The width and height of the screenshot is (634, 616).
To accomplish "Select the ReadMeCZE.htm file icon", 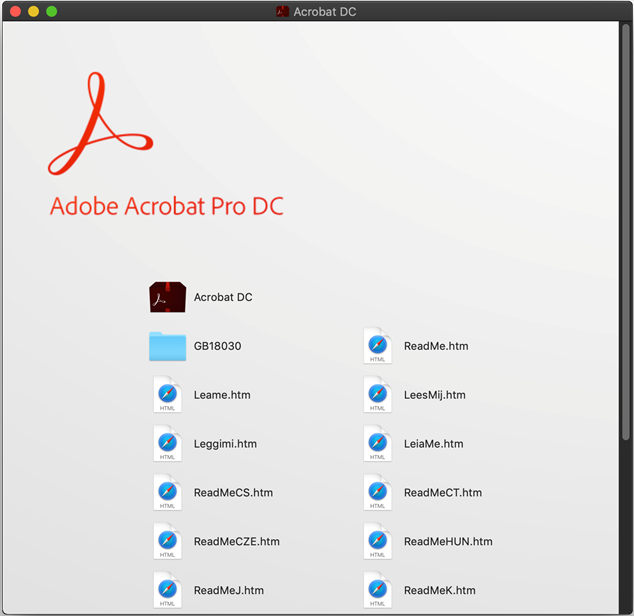I will 167,542.
